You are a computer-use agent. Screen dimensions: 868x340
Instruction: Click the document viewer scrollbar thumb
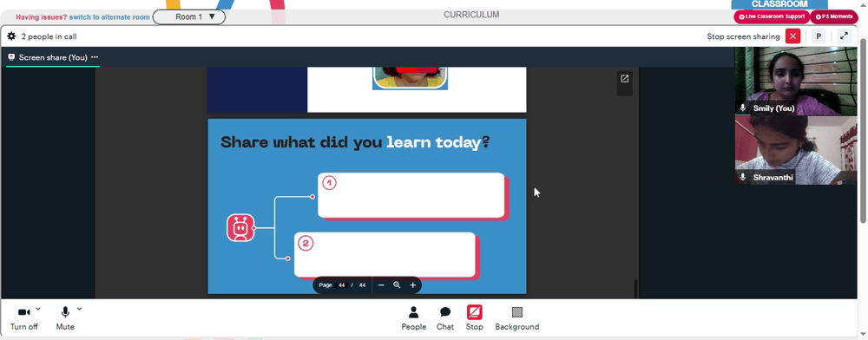pos(635,289)
